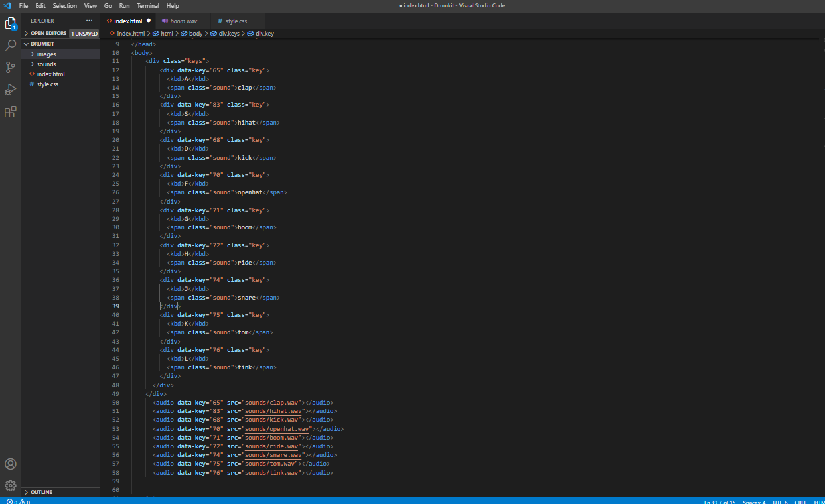Click the VS Code logo icon
This screenshot has height=504, width=825.
tap(7, 5)
